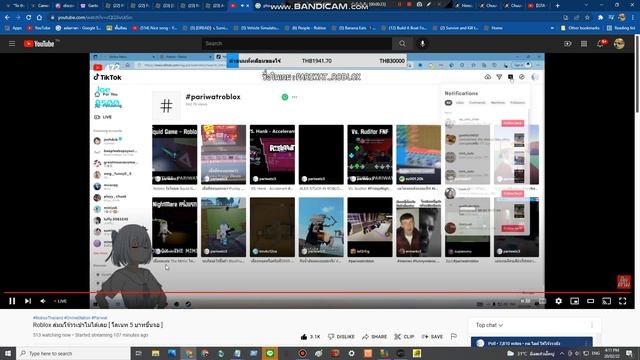The height and width of the screenshot is (360, 640).
Task: Click the page vertical scrollbar
Action: (x=637, y=73)
